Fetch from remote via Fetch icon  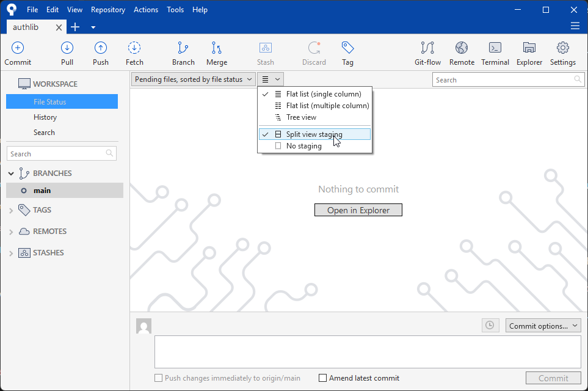pos(134,48)
